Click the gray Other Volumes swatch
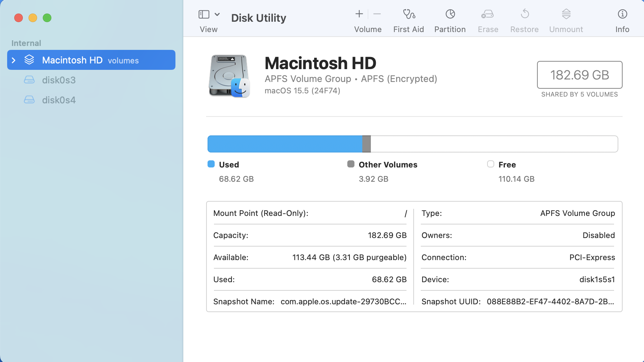Screen dimensions: 644x362 point(351,164)
